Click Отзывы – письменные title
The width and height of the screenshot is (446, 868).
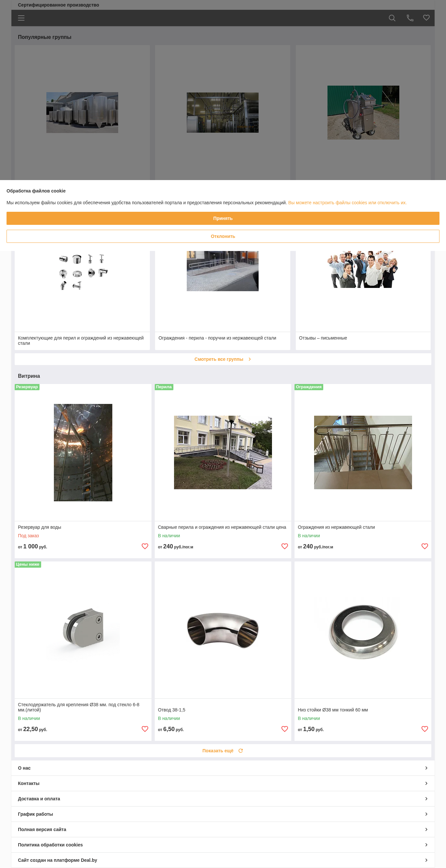click(323, 338)
